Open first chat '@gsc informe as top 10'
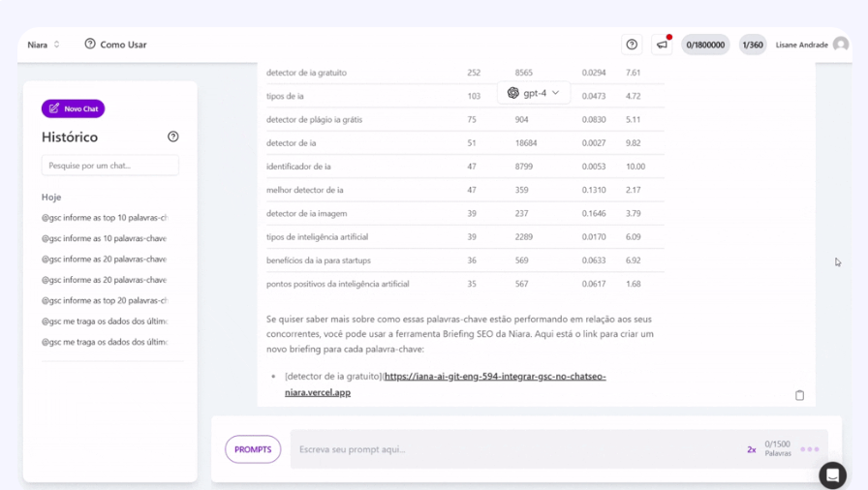 click(x=105, y=218)
